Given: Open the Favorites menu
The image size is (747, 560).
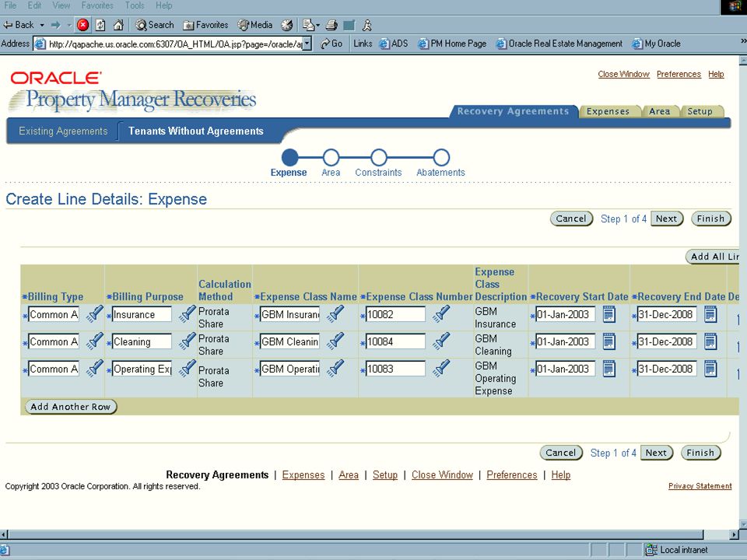Looking at the screenshot, I should [x=97, y=5].
